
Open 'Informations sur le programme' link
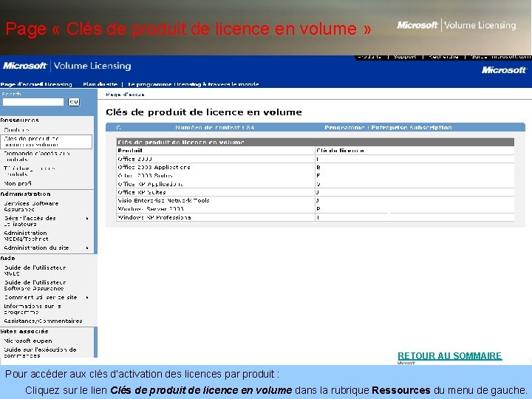(x=33, y=309)
